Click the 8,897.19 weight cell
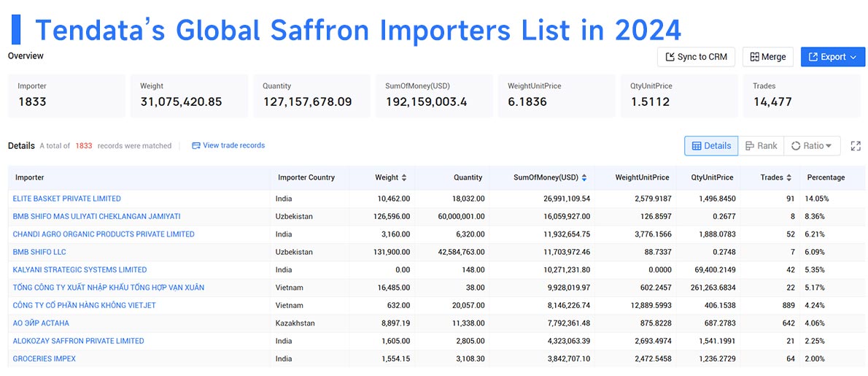868x376 pixels. 396,323
